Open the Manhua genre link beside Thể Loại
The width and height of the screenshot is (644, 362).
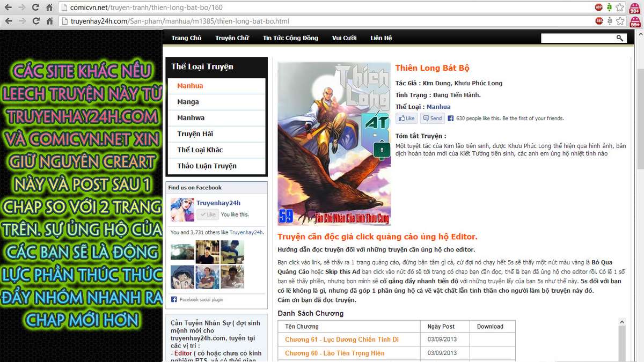pos(438,107)
